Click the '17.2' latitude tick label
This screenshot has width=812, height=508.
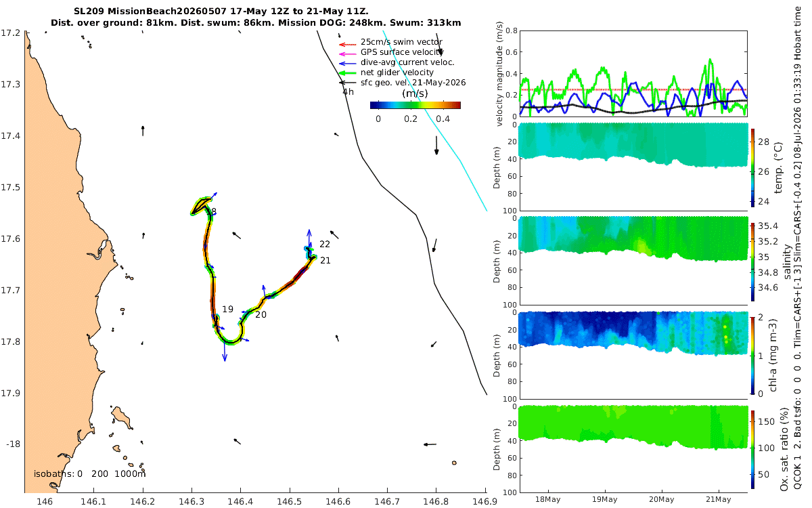(10, 33)
